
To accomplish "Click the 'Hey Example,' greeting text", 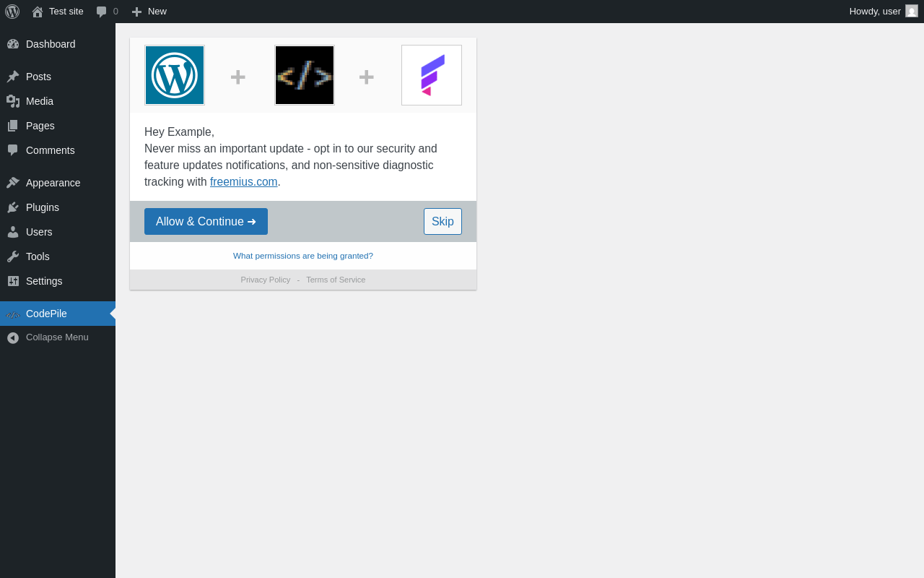I will point(179,132).
